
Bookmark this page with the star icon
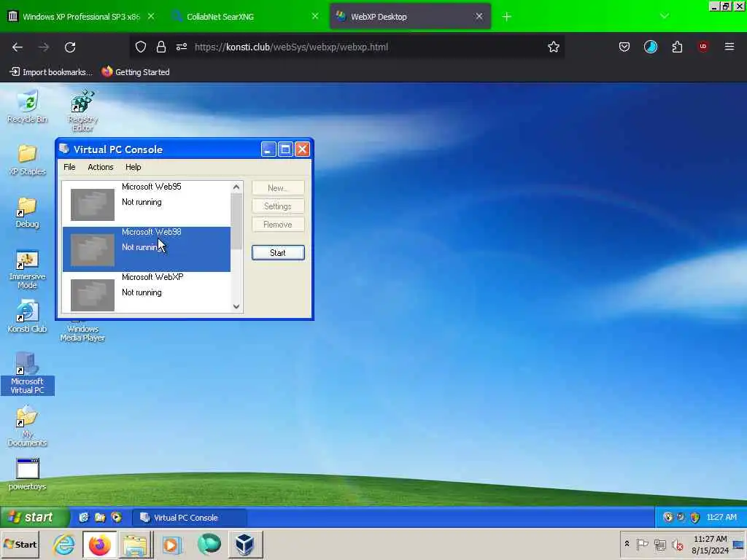(553, 47)
